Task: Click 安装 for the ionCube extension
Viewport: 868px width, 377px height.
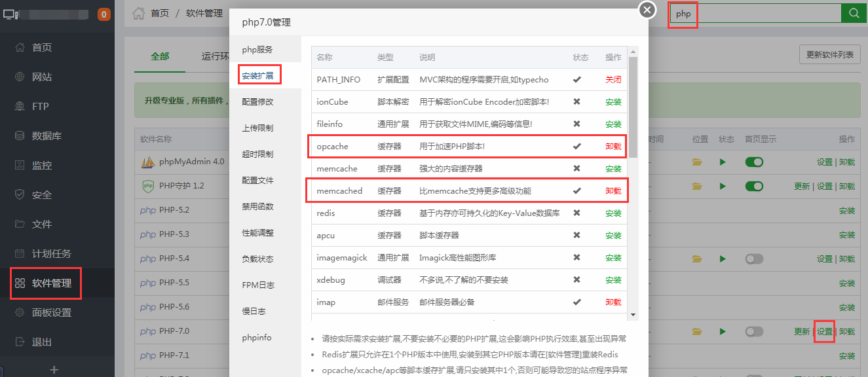Action: pos(613,102)
